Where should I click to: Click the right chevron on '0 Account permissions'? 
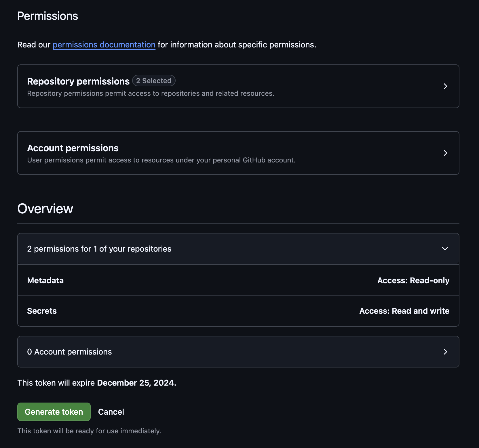tap(445, 352)
